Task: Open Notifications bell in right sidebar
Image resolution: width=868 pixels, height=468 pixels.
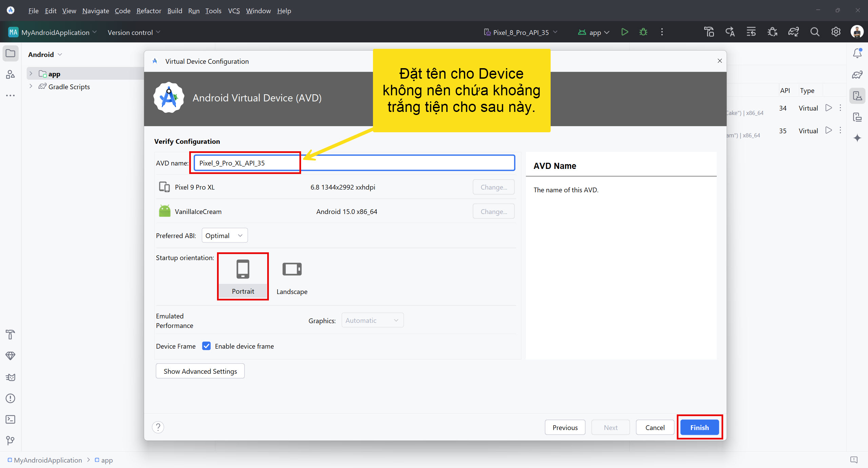Action: (857, 54)
